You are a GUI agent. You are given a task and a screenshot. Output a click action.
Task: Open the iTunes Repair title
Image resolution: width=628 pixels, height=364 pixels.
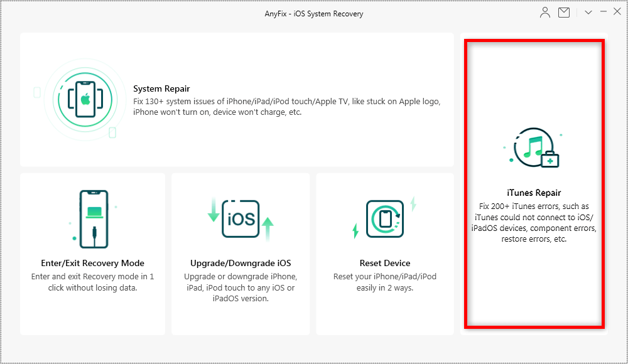(x=534, y=193)
